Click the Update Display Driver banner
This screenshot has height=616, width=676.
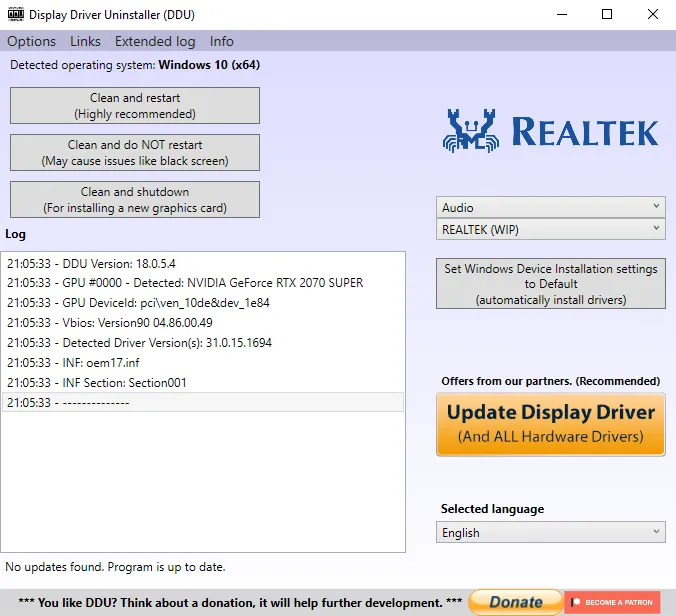[550, 424]
